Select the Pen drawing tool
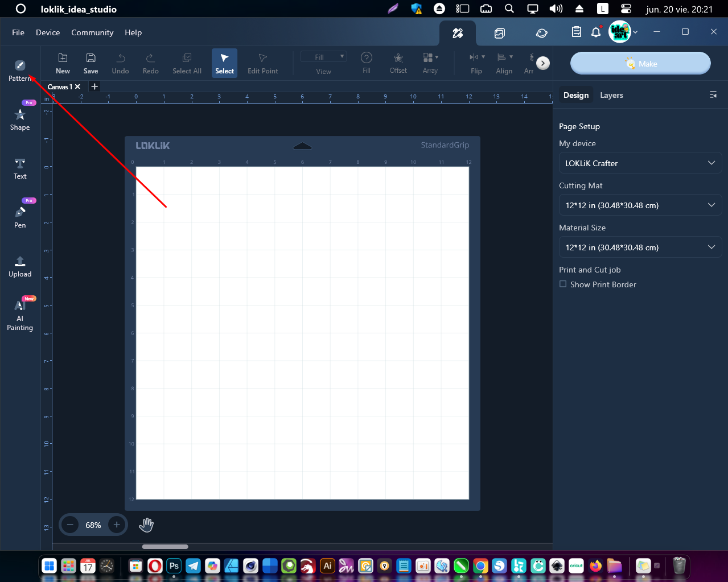Screen dimensions: 728x582 click(x=20, y=217)
